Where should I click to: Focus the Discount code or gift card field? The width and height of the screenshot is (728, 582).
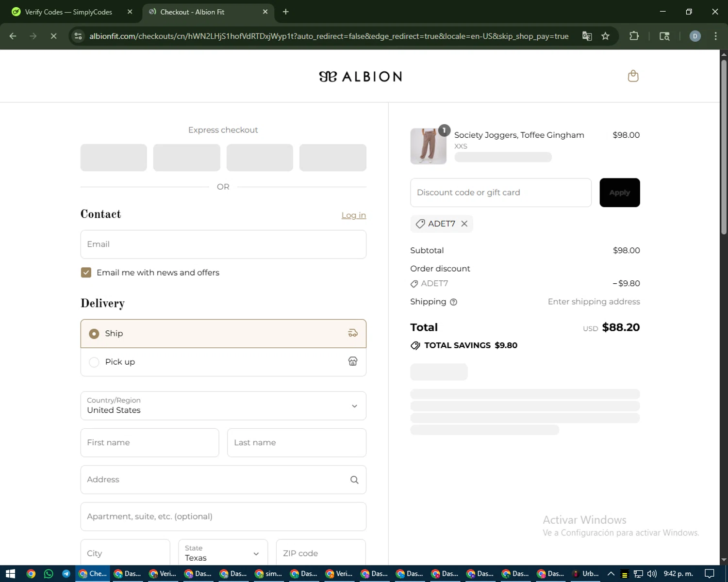click(x=501, y=193)
